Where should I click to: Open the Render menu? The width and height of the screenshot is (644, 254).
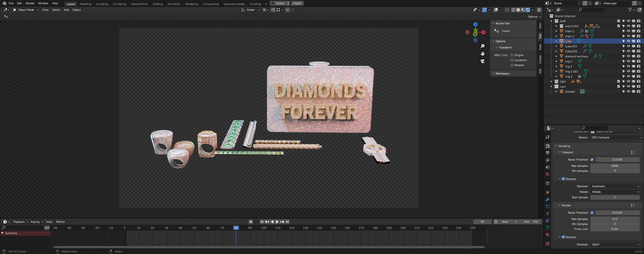30,3
